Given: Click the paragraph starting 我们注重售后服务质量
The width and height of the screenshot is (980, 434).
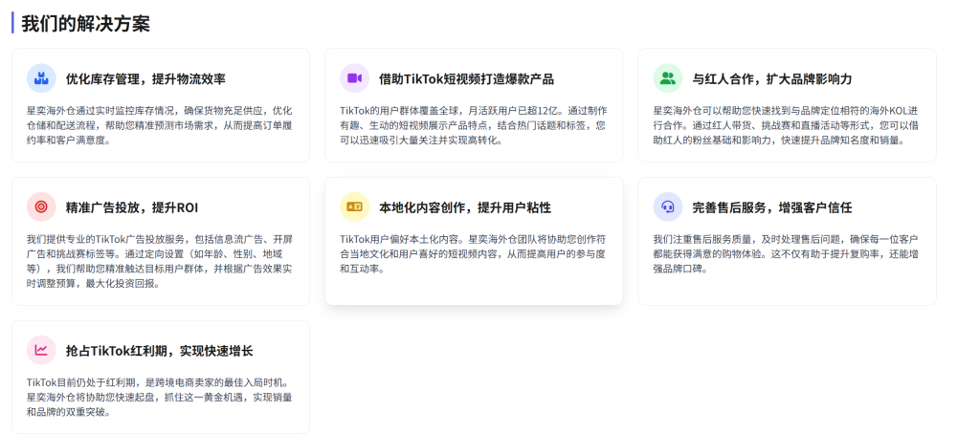Looking at the screenshot, I should (x=786, y=254).
